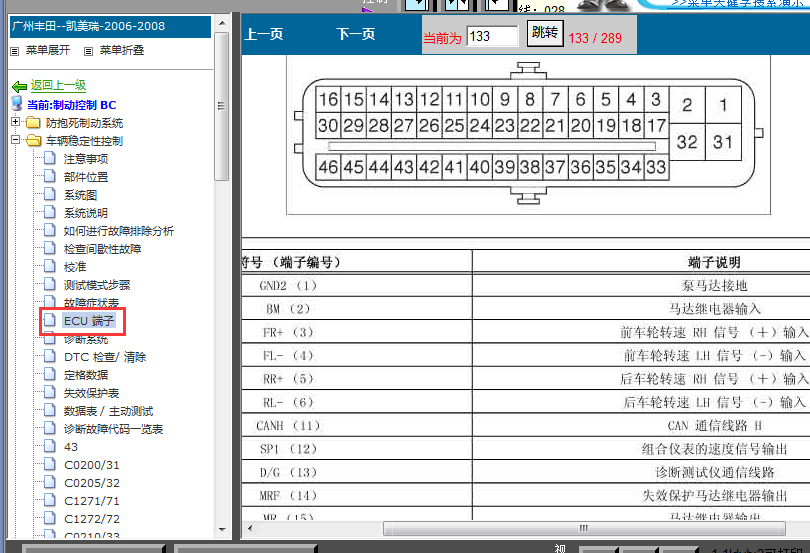Screen dimensions: 810x553
Task: Open C1271/71 trouble code page
Action: (x=92, y=501)
